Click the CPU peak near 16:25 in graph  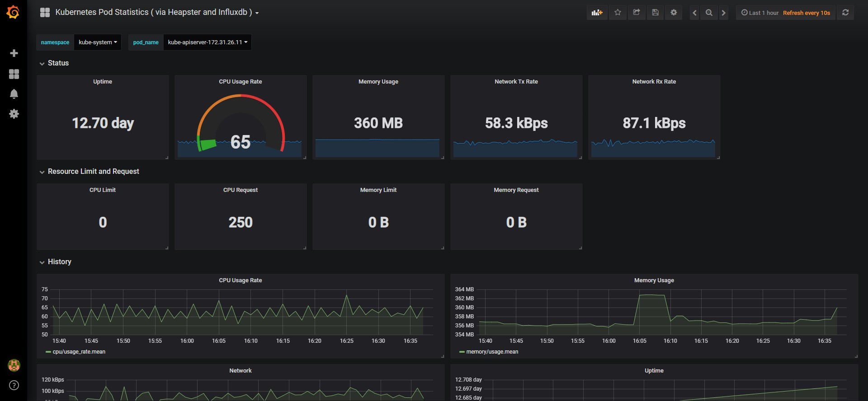pos(347,296)
